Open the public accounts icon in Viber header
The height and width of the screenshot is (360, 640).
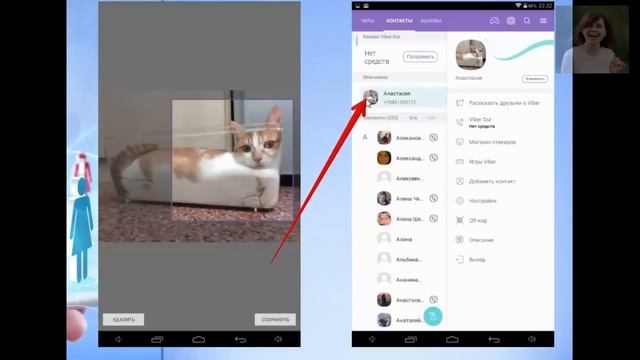511,20
